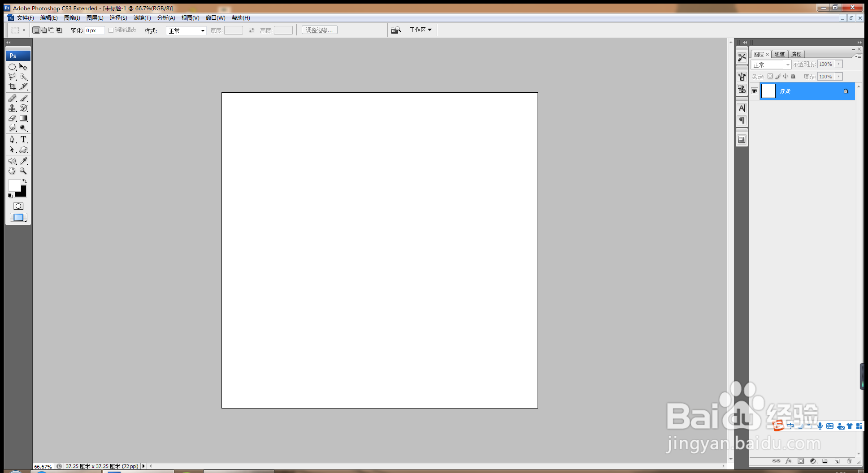Image resolution: width=868 pixels, height=473 pixels.
Task: Choose the subtract from selection mode
Action: pyautogui.click(x=52, y=30)
